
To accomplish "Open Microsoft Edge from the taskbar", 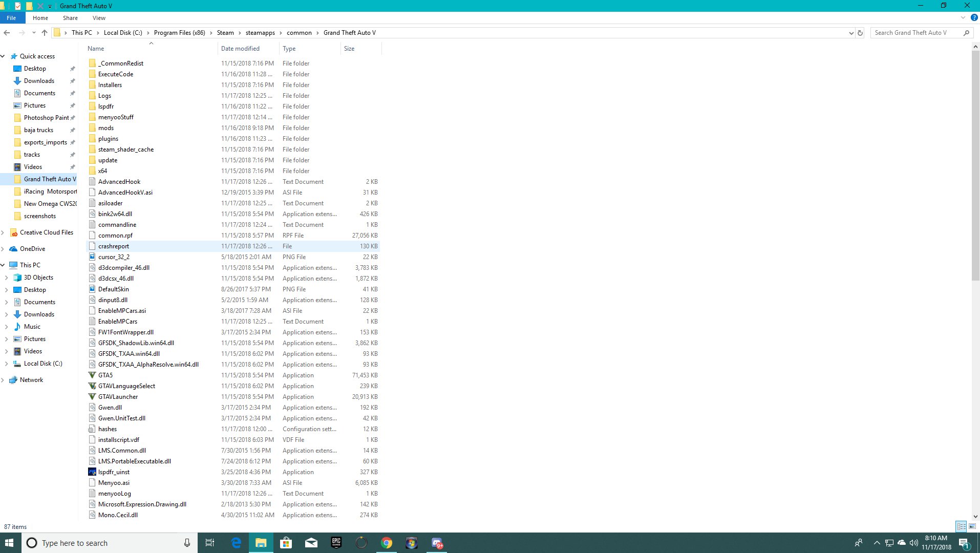I will [236, 543].
